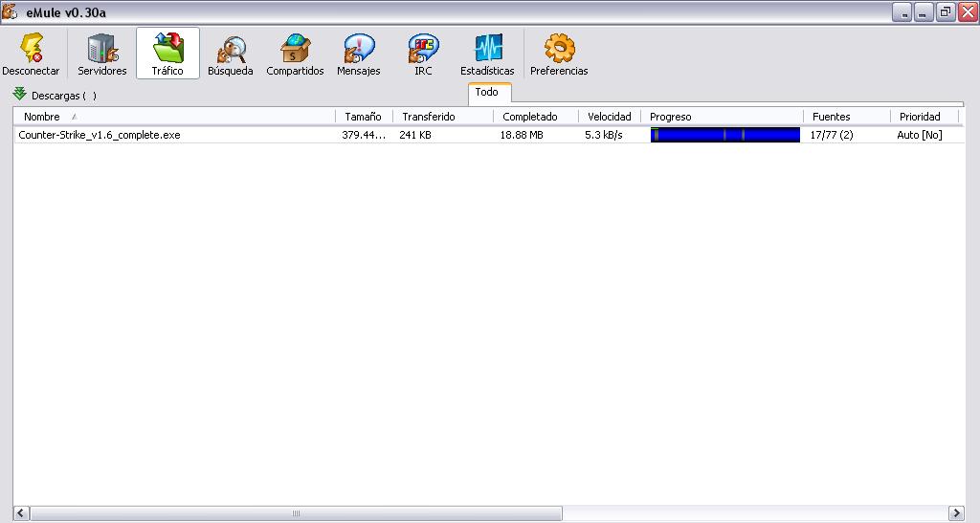Sort by Tamaño column header
This screenshot has height=523, width=980.
pos(363,117)
